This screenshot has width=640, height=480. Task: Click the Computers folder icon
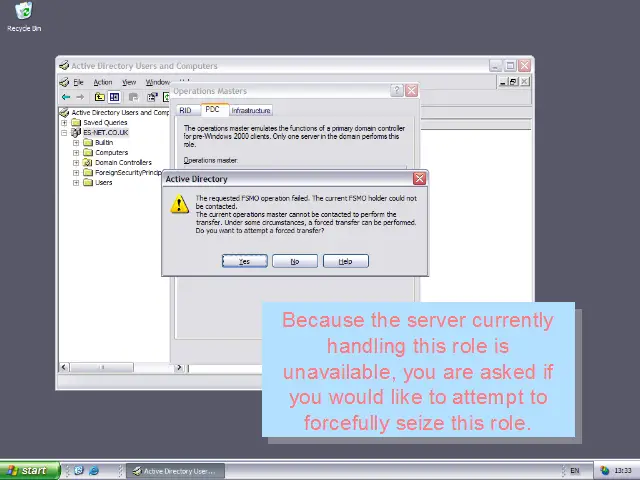(88, 153)
